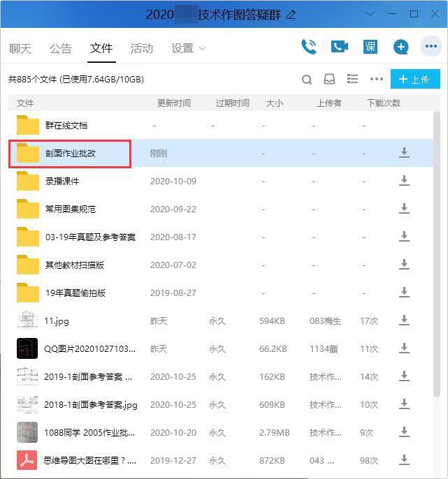448x479 pixels.
Task: Switch to the 活动 tab
Action: tap(142, 48)
